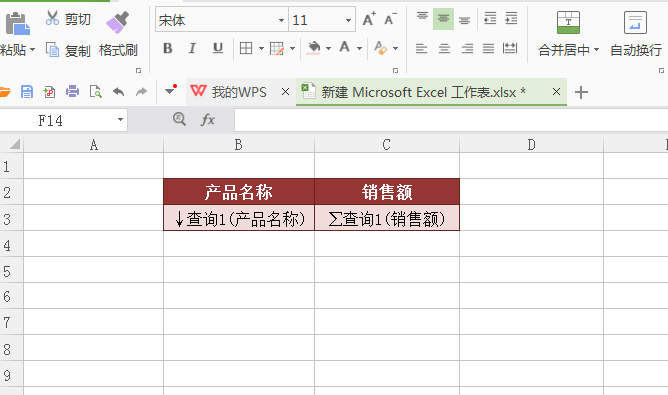Click the cell borders icon

pos(246,49)
